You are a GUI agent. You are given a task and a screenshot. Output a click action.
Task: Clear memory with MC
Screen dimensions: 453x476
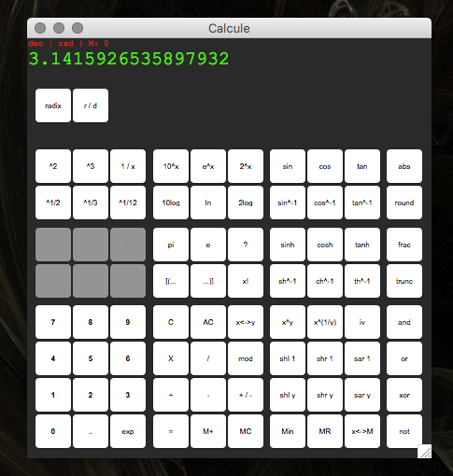coord(246,431)
